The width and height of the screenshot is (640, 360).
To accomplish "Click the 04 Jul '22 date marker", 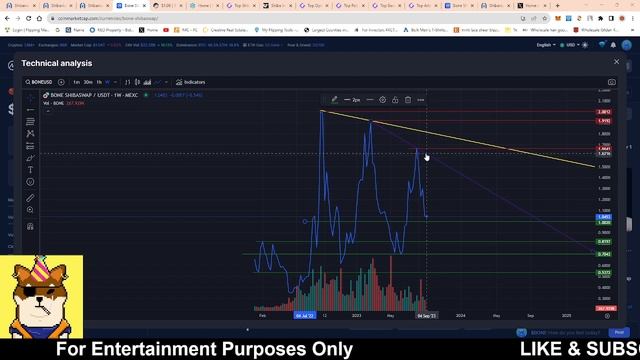I will pos(304,316).
